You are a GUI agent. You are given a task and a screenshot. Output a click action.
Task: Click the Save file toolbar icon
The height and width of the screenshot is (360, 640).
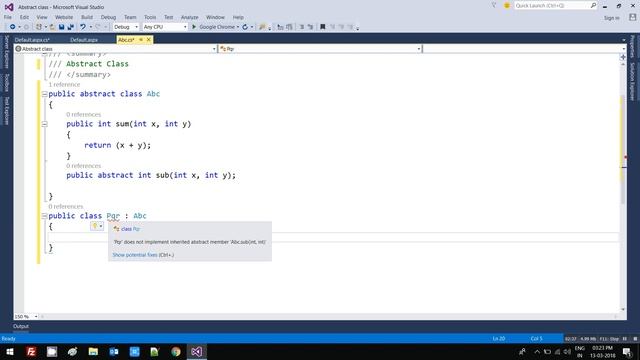click(x=61, y=27)
